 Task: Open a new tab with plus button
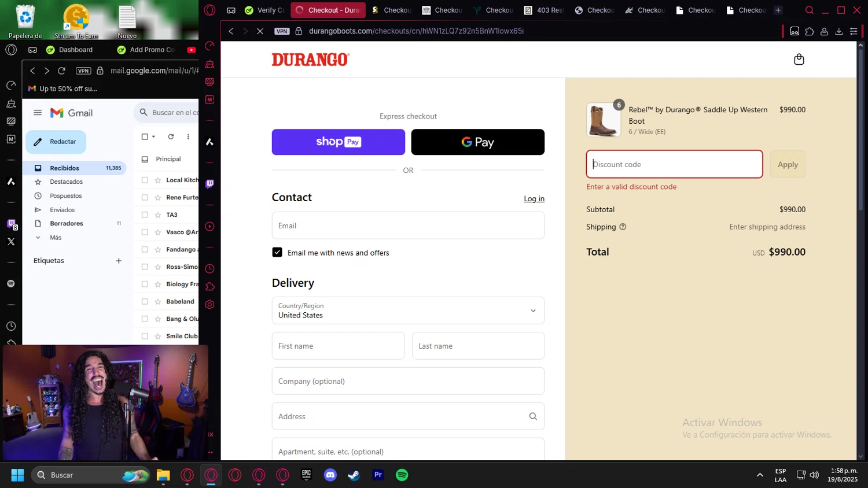pyautogui.click(x=778, y=10)
